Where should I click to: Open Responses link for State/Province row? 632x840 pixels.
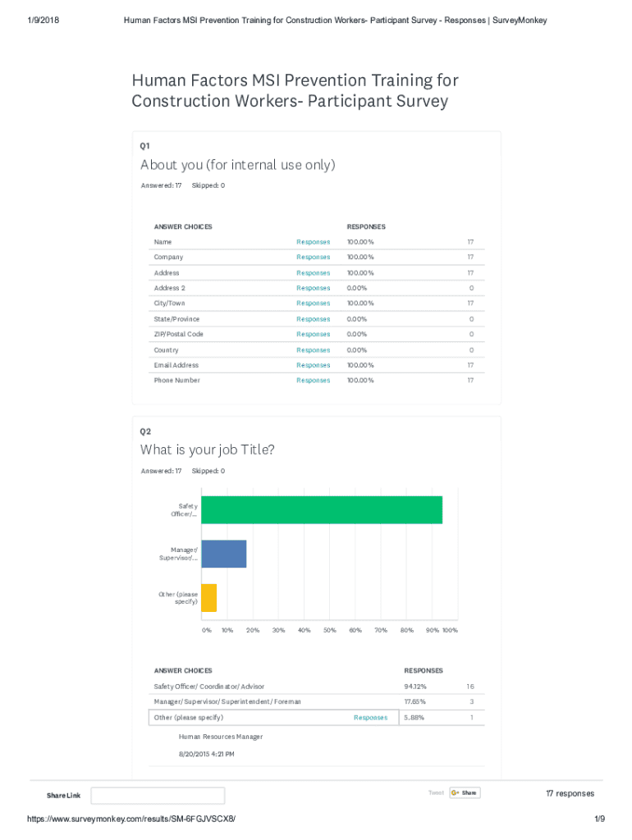pyautogui.click(x=313, y=319)
